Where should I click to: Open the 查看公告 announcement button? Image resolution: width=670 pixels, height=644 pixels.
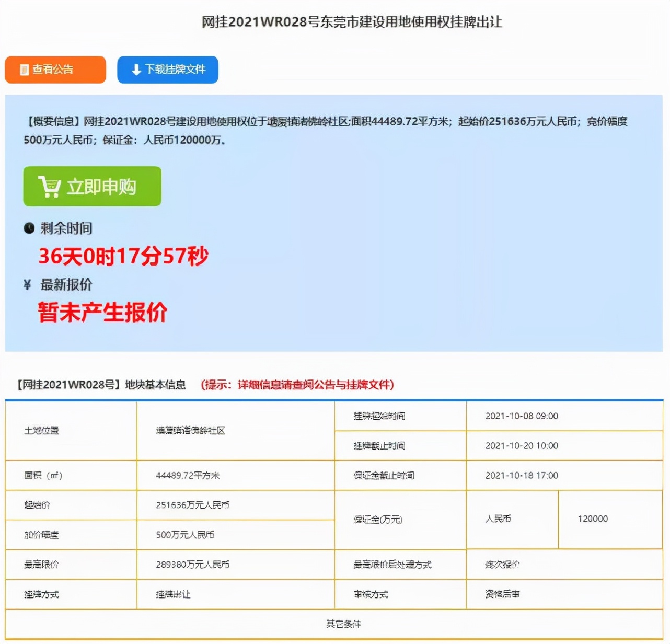pos(55,69)
